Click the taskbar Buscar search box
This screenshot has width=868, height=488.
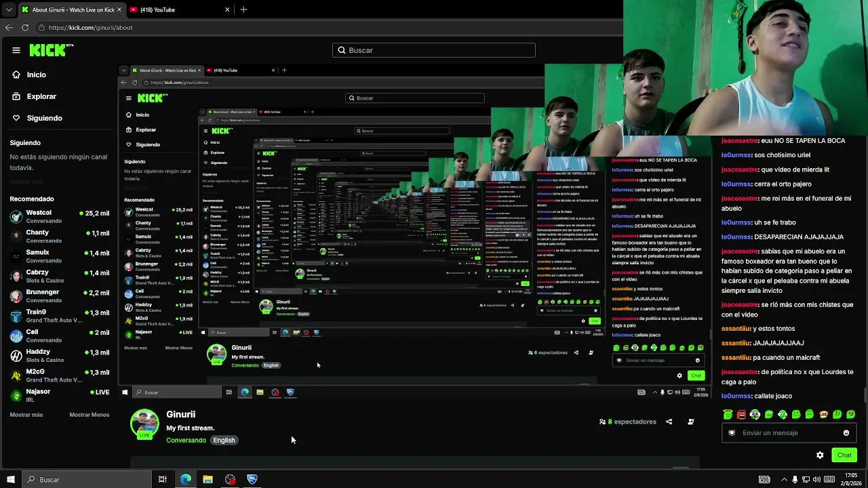87,479
